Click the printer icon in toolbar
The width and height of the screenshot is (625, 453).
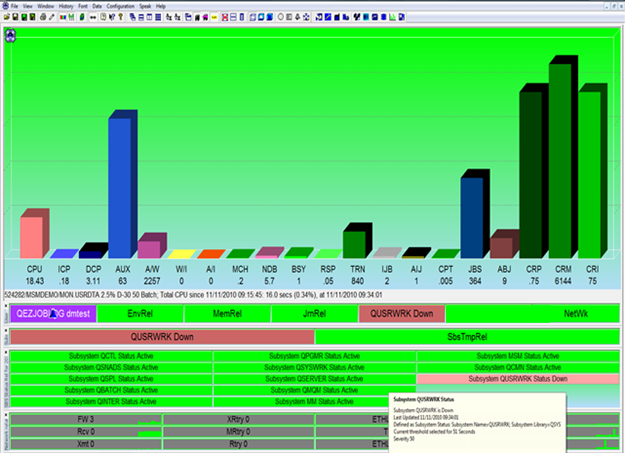[42, 16]
